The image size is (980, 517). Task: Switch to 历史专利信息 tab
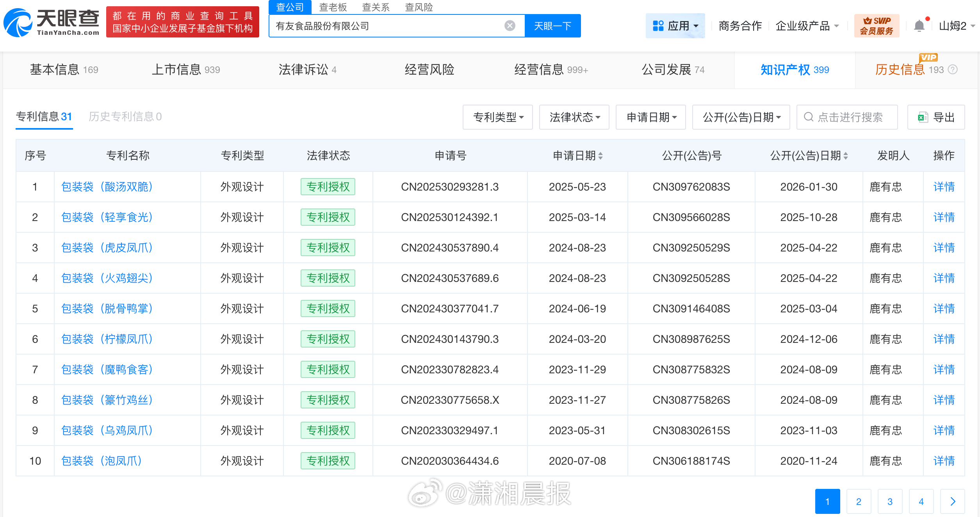pos(125,116)
